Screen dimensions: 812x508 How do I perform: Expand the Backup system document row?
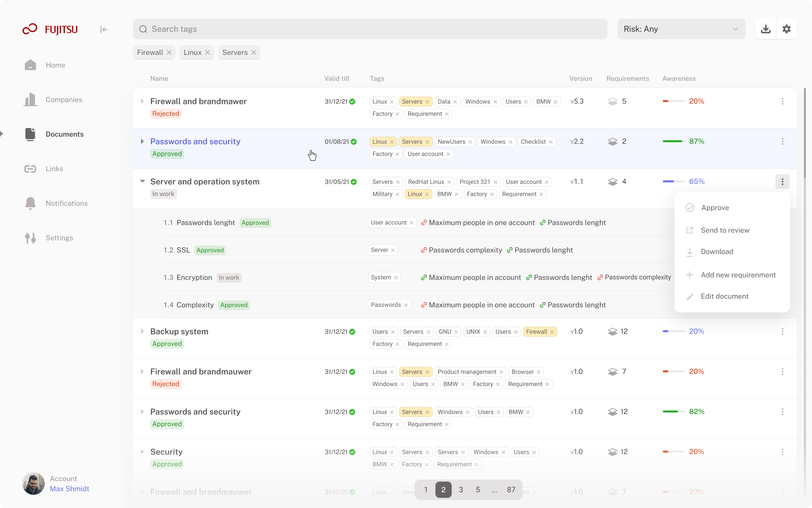pos(142,332)
